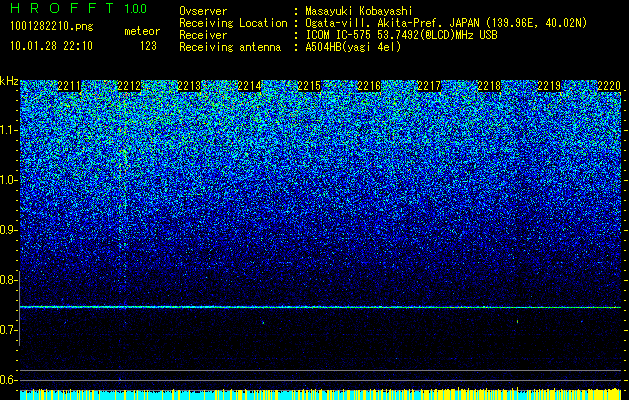Viewport: 629px width, 400px height.
Task: Click the HROFFT program title text
Action: point(63,8)
